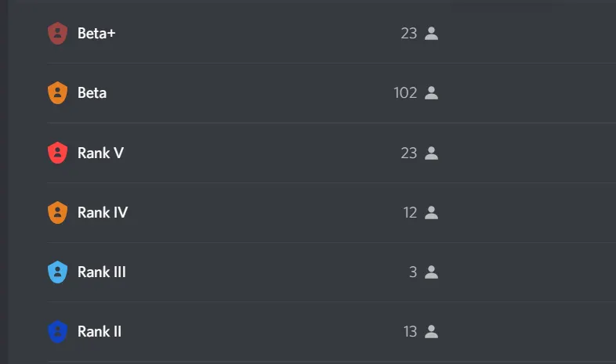Click the red Rank V shield icon
616x364 pixels.
pyautogui.click(x=57, y=153)
